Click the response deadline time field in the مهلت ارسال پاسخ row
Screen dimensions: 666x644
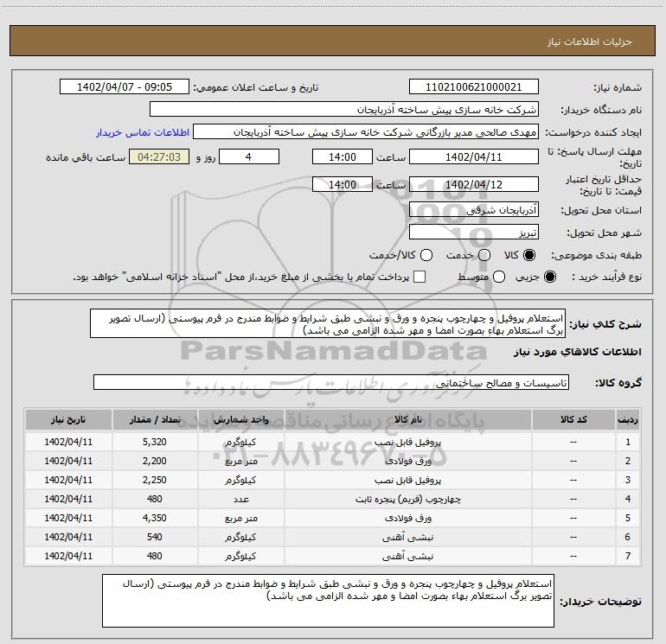click(x=343, y=156)
